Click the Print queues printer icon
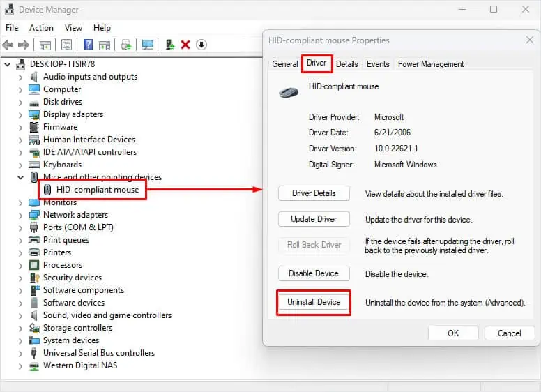Screen dimensions: 541x392 (34, 240)
